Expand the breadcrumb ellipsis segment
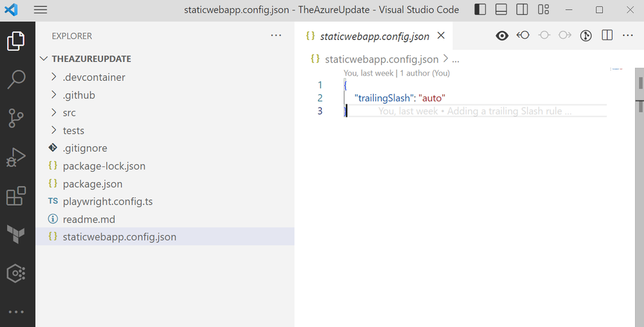 (456, 59)
